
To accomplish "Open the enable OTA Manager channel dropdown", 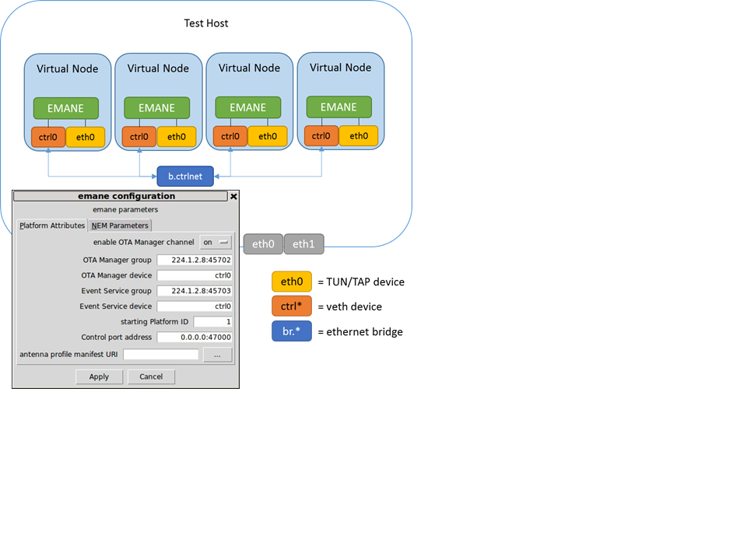I will [x=216, y=243].
